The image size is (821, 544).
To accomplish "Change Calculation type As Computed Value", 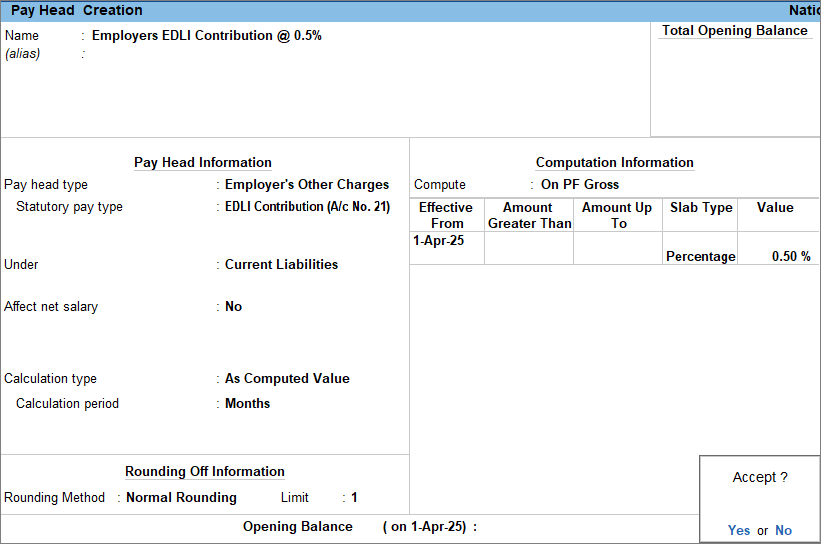I will [x=287, y=379].
